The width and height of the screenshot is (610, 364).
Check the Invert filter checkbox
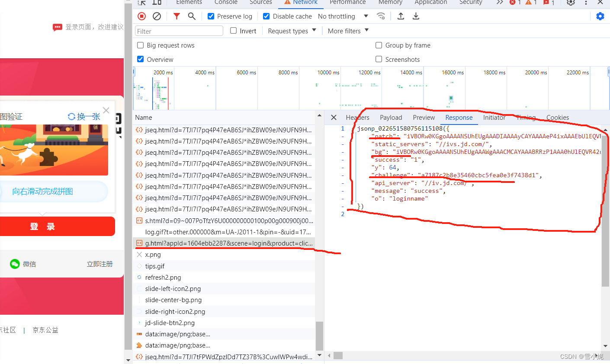(x=233, y=31)
